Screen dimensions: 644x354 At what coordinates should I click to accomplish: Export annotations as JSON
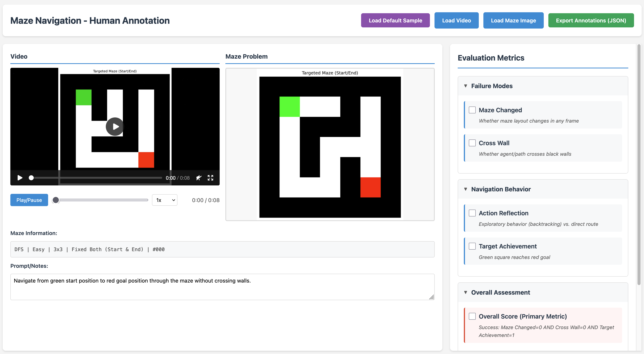pos(591,20)
